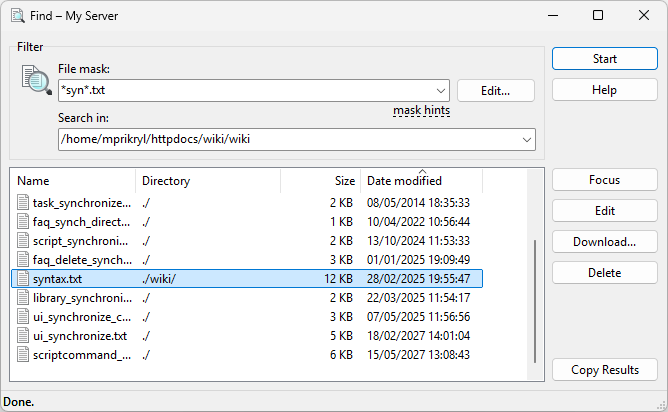Click the scriptcommand file icon
The image size is (668, 412).
point(23,354)
